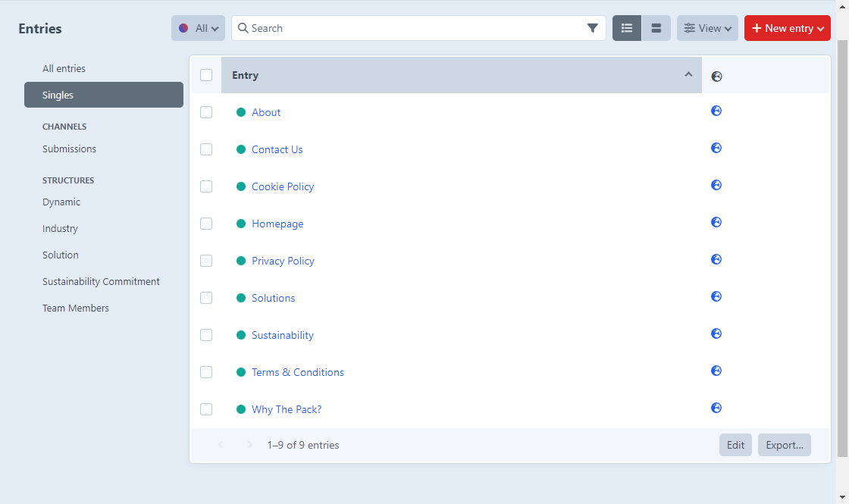
Task: Click globe icon in the Solutions row
Action: (716, 296)
